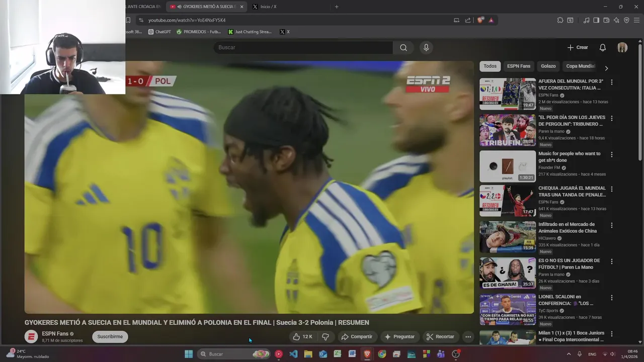Open options menu for 'EL PEOR DÍA' video
Image resolution: width=644 pixels, height=362 pixels.
pos(612,118)
